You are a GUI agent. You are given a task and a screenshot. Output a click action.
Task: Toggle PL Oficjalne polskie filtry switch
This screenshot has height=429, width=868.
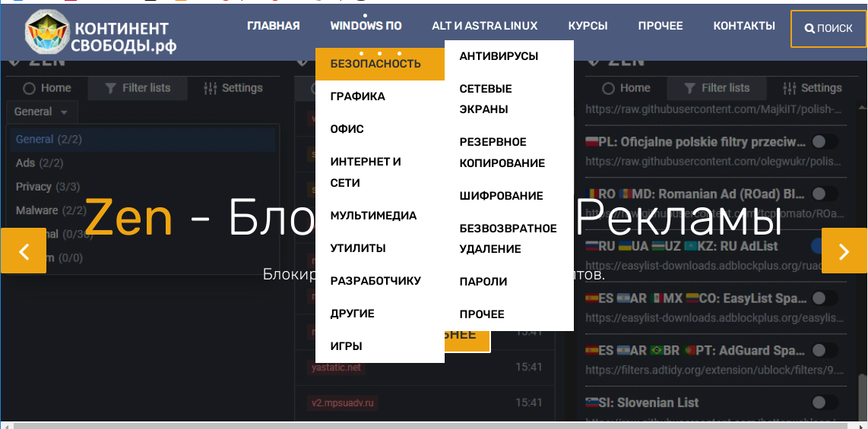[825, 142]
